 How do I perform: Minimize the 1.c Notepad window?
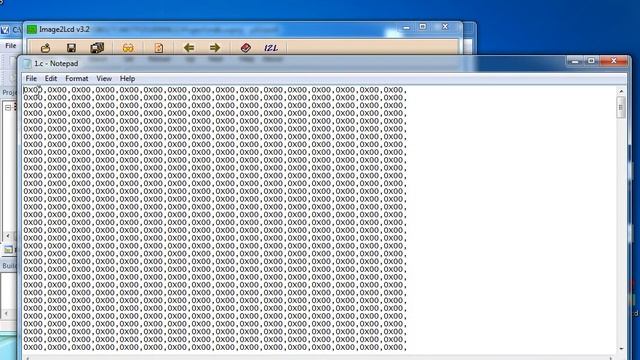pyautogui.click(x=575, y=61)
